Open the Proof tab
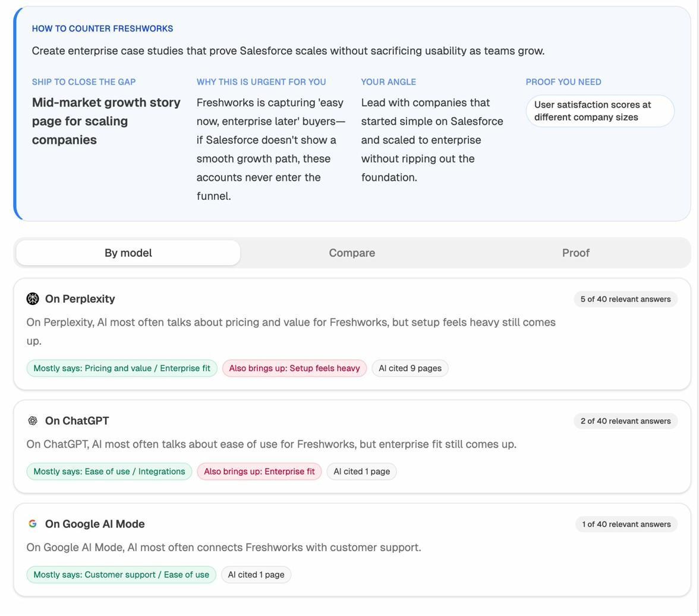Screen dimensions: 699x616 point(575,252)
